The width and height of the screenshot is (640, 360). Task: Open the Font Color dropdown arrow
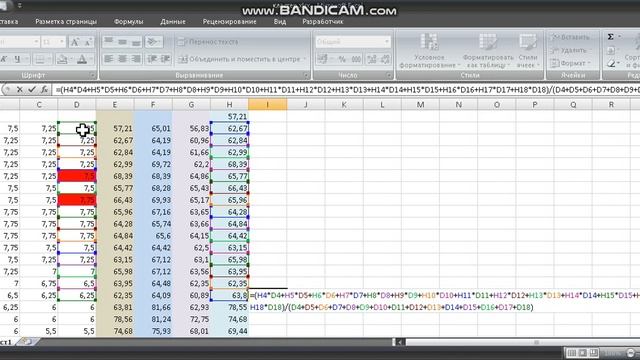click(x=91, y=60)
